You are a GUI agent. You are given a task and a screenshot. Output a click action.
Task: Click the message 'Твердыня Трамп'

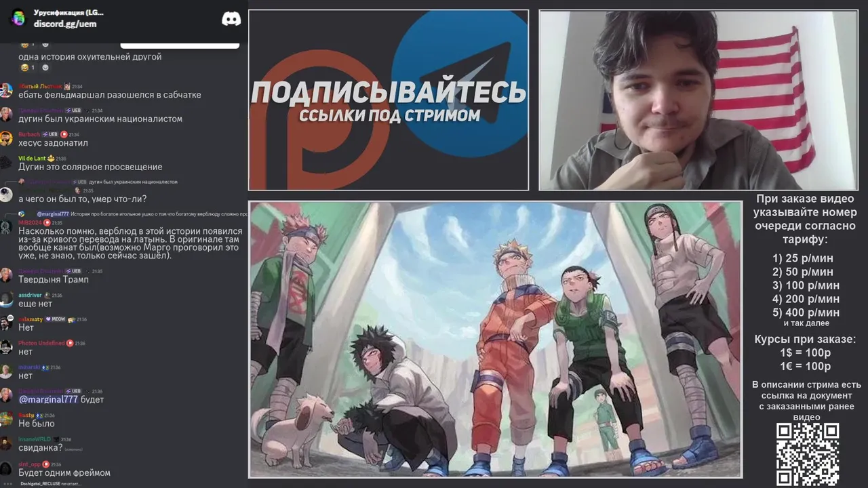(54, 279)
